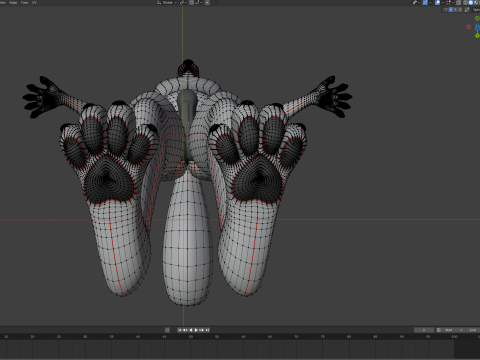Screen dimensions: 480x360
Task: Click the Start frame field
Action: [453, 330]
